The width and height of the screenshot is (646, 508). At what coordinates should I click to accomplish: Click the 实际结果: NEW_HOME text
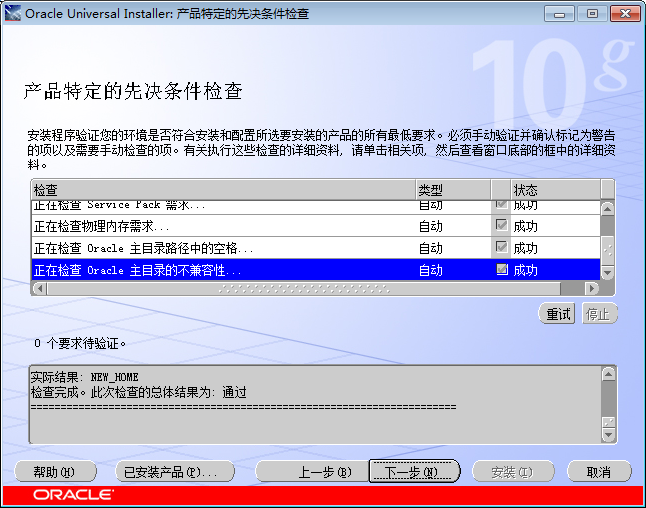tap(84, 377)
